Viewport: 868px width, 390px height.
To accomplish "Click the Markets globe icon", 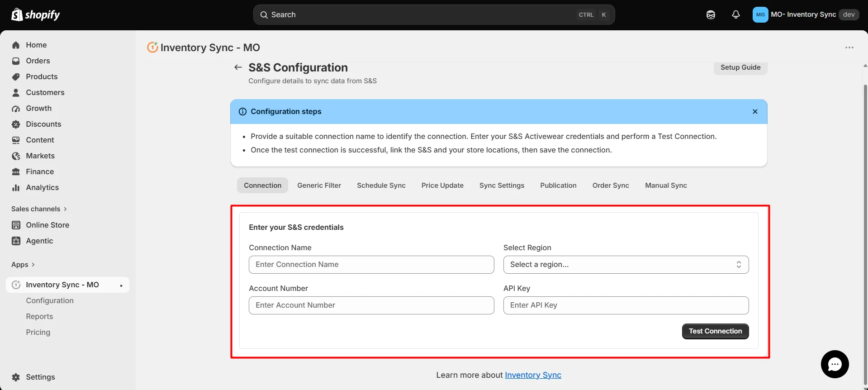I will [16, 156].
